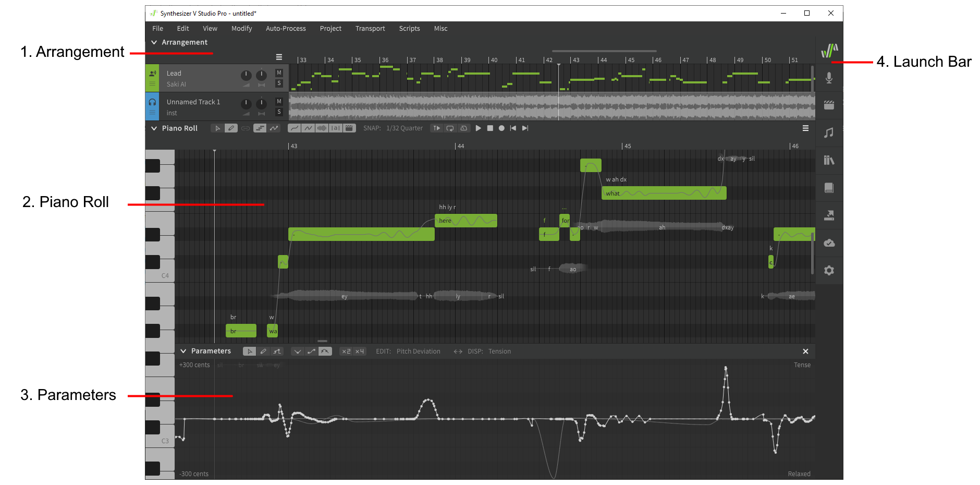Screen dimensions: 980x485
Task: Adjust the Unnamed Track 1 pan knob
Action: [262, 104]
